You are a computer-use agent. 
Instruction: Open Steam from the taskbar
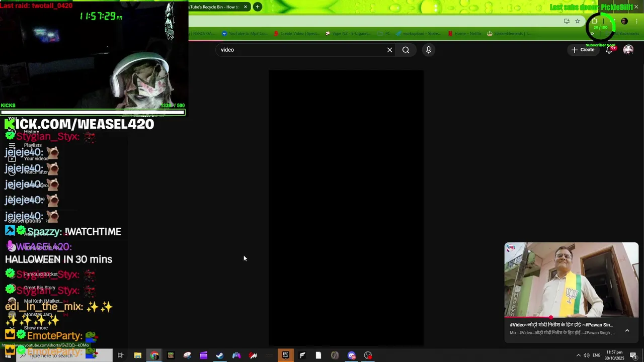220,355
